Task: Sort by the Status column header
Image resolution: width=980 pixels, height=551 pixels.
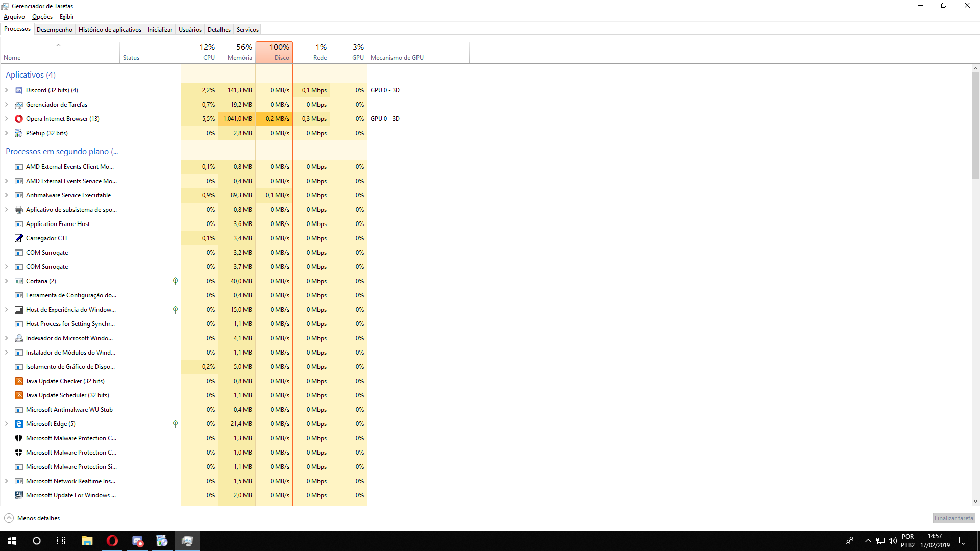Action: [x=150, y=52]
